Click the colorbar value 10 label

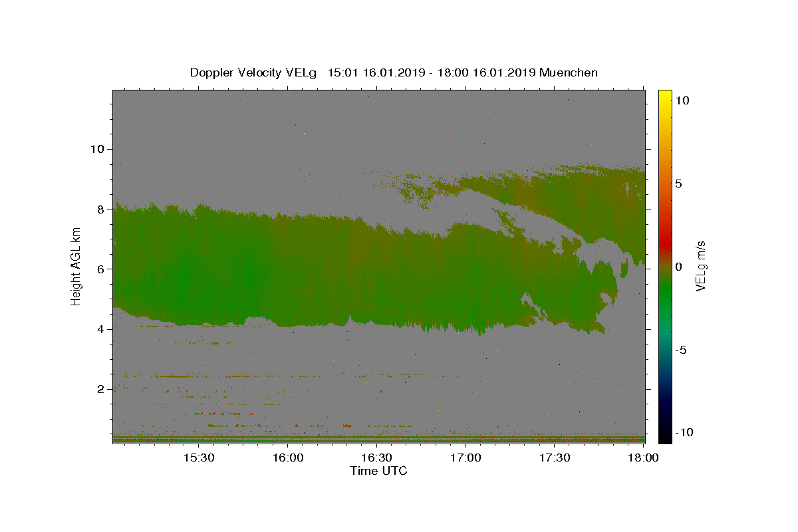click(x=682, y=100)
